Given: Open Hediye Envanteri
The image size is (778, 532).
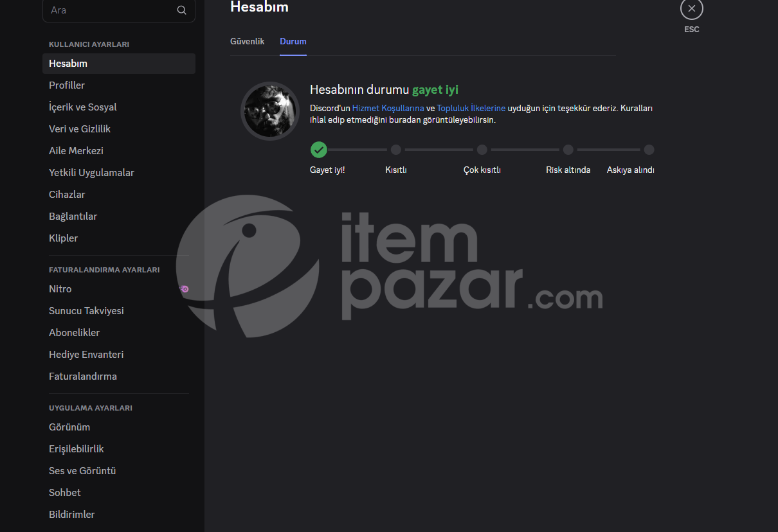Looking at the screenshot, I should [x=119, y=355].
